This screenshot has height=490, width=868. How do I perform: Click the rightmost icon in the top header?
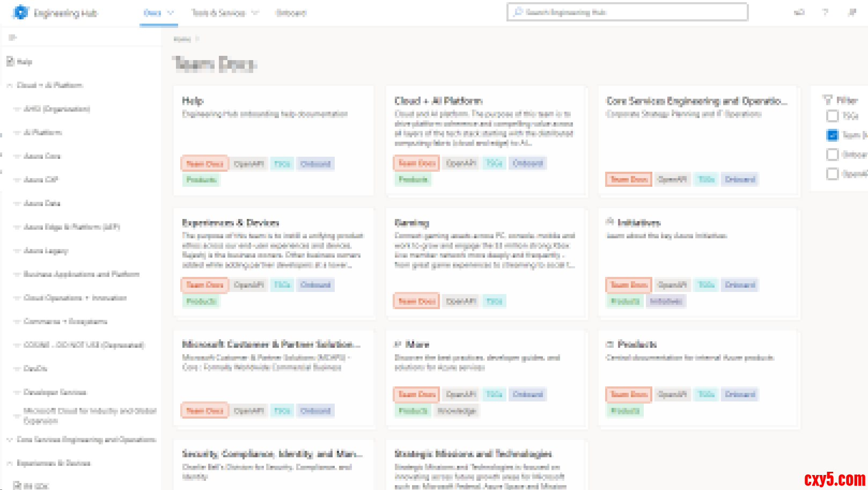(x=852, y=12)
